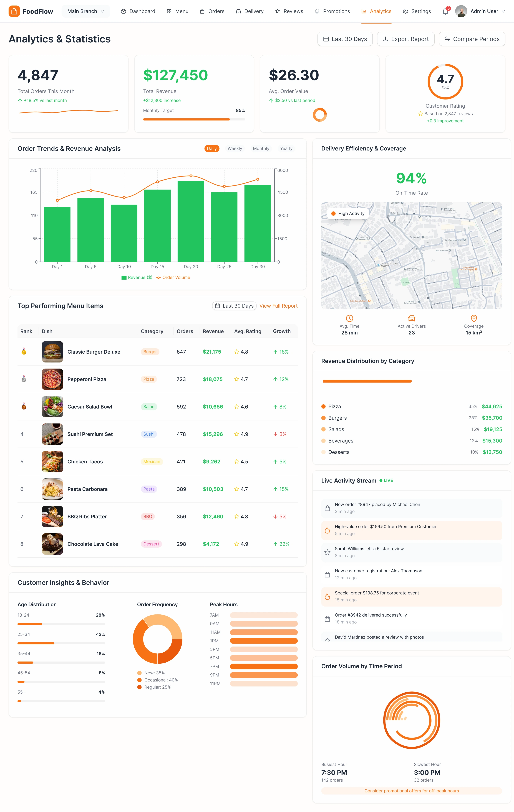Click the Active Drivers car icon

pos(411,318)
